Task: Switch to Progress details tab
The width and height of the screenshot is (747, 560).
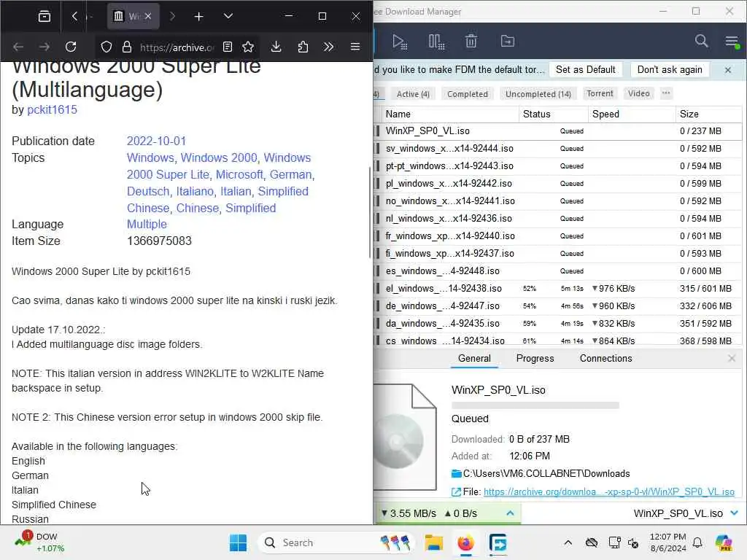Action: 535,359
